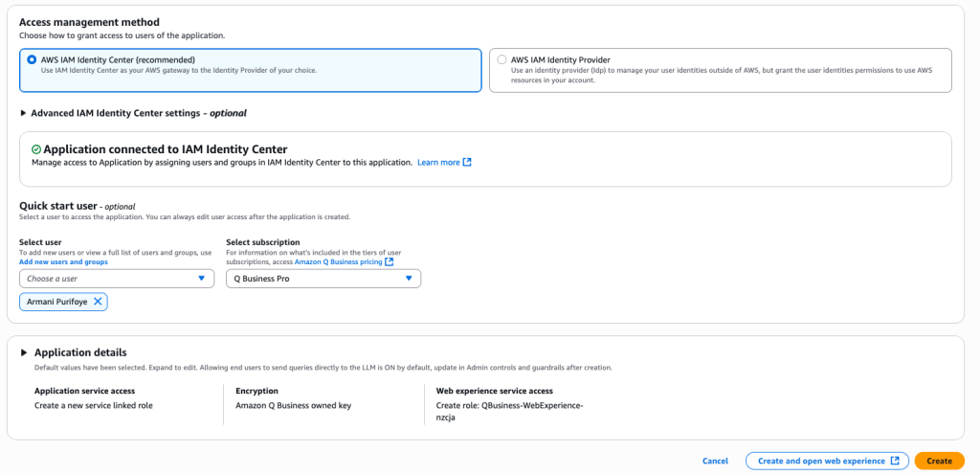The width and height of the screenshot is (980, 475).
Task: Open Amazon Q Business pricing link
Action: pos(338,261)
